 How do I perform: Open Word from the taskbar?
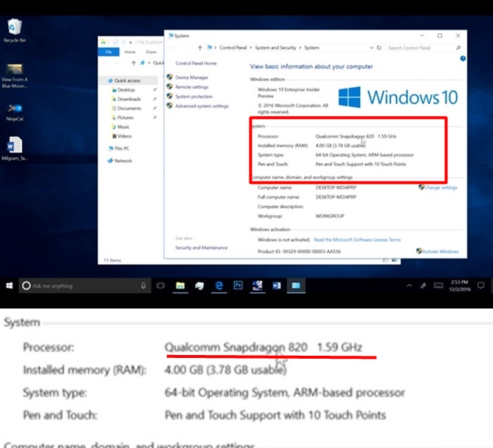click(x=277, y=286)
